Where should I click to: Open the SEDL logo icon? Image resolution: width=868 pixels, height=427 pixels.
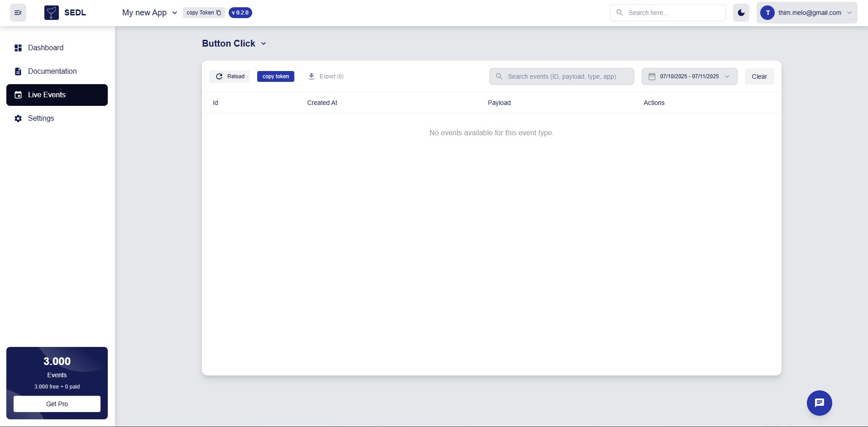[x=51, y=12]
